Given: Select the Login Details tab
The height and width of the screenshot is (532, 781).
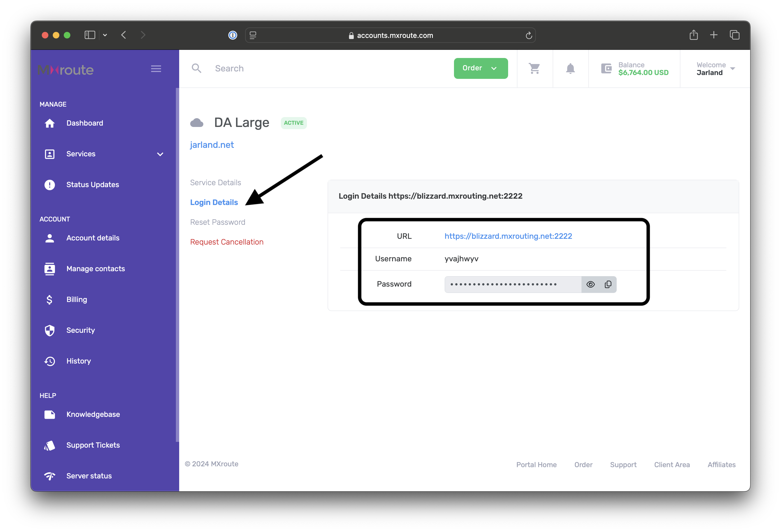Looking at the screenshot, I should 214,202.
